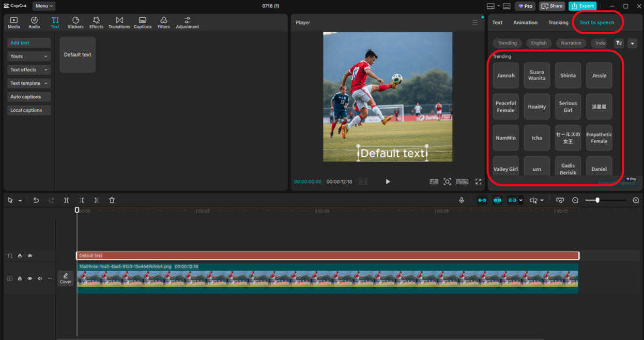
Task: Click the Export button
Action: 582,6
